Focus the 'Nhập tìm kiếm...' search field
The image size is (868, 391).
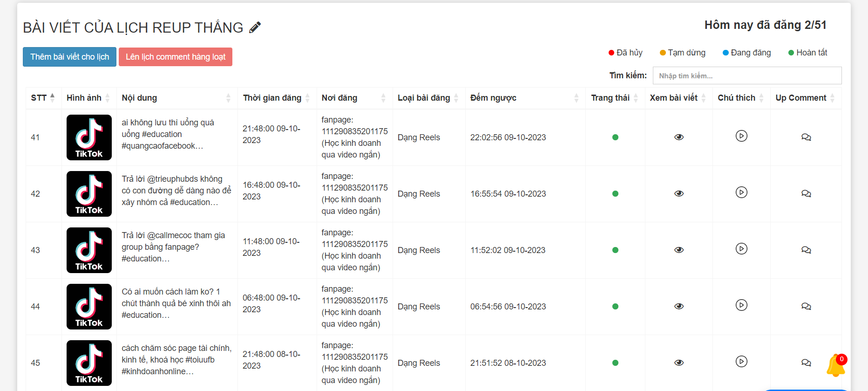click(x=747, y=75)
